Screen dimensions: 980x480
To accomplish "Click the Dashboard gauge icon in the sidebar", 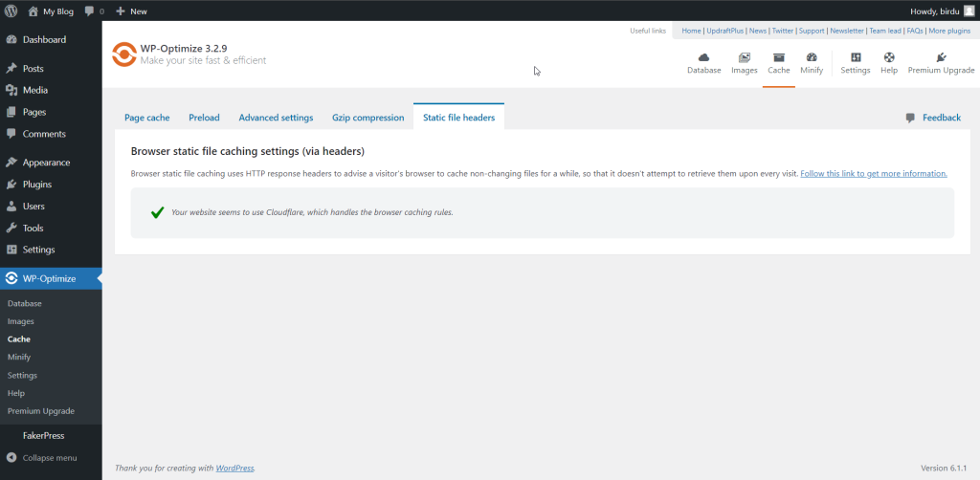I will click(x=11, y=40).
